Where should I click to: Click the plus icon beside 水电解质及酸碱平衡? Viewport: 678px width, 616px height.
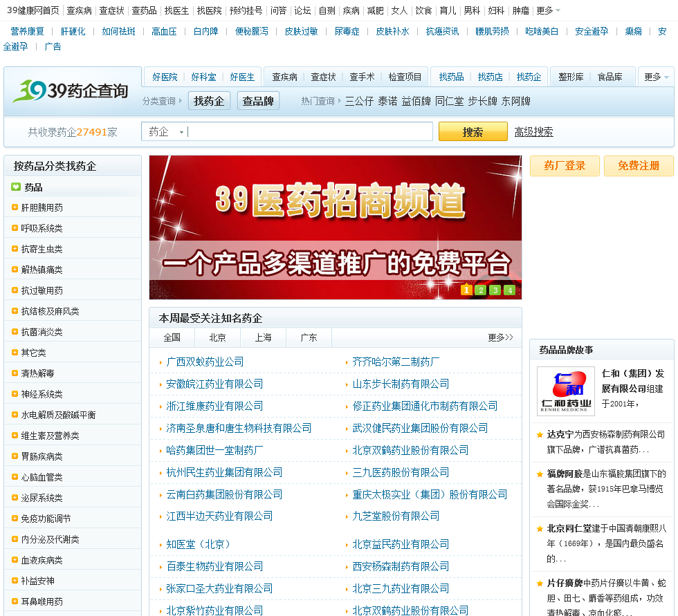(x=15, y=415)
